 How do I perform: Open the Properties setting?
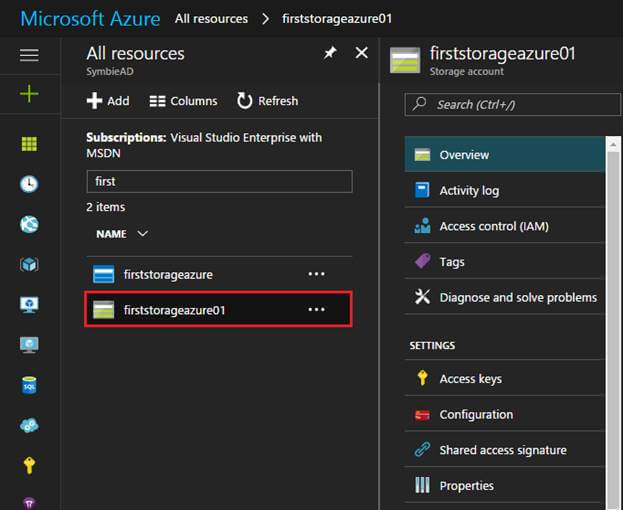[505, 485]
